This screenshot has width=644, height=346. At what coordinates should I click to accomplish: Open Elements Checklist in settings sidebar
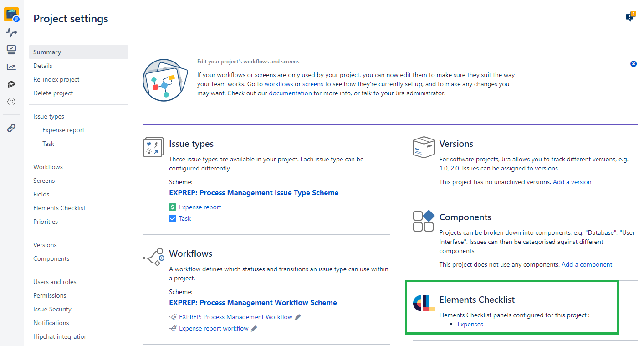click(x=59, y=208)
